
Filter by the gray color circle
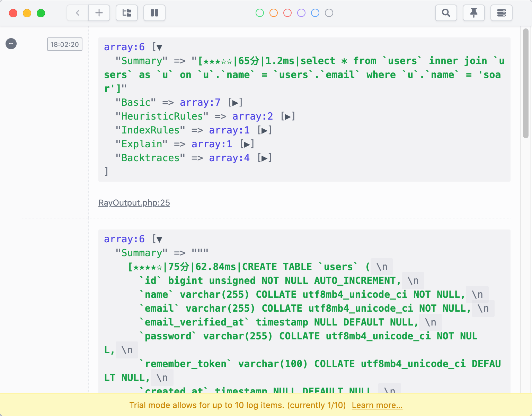pos(329,13)
